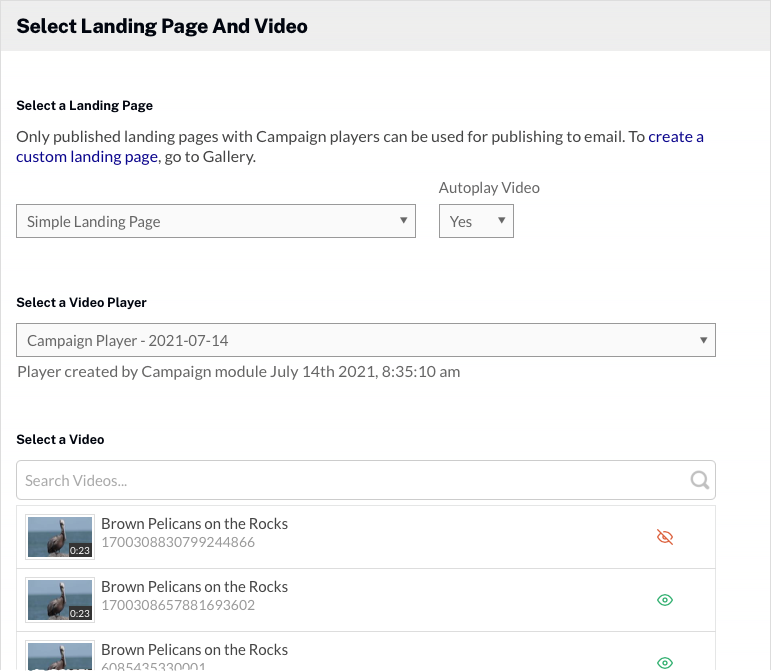Screen dimensions: 771x671
Task: Open the Campaign Player - 2021-07-14 dropdown
Action: click(x=365, y=340)
